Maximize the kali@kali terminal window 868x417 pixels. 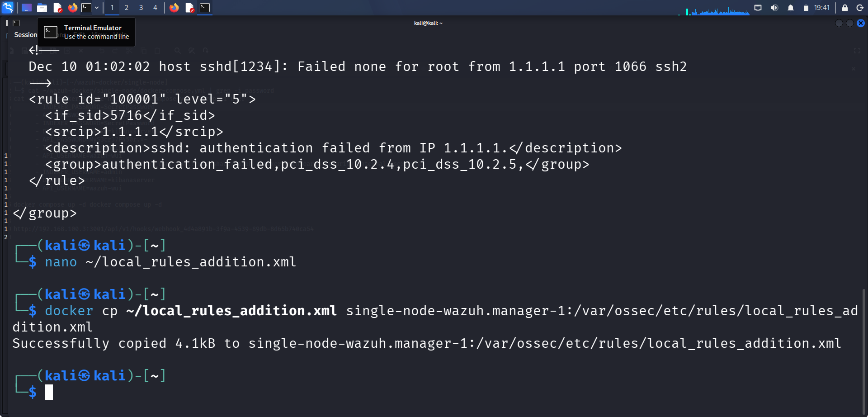tap(850, 23)
